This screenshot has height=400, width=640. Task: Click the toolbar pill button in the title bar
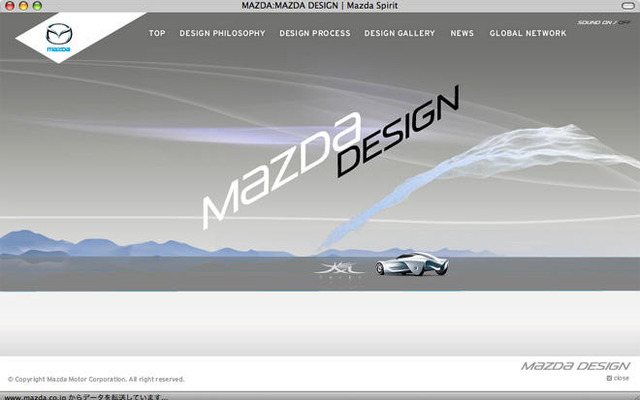click(x=628, y=6)
